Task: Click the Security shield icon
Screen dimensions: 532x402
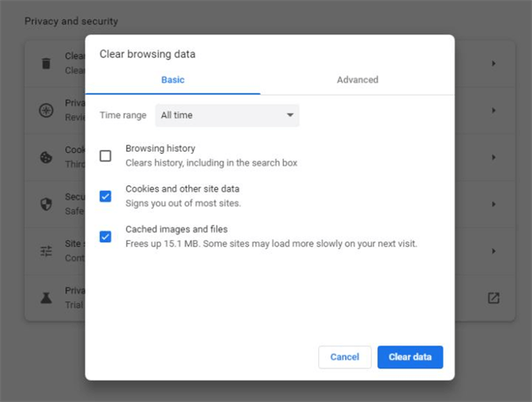Action: tap(47, 204)
